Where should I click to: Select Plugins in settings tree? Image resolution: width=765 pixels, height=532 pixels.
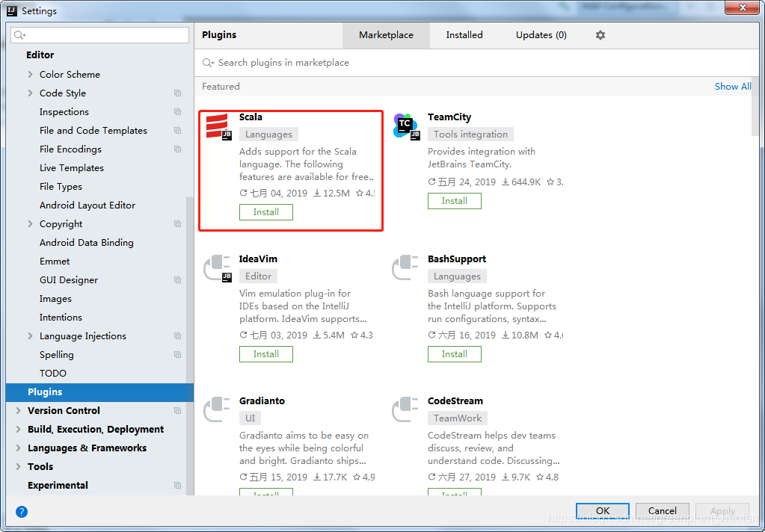99,392
